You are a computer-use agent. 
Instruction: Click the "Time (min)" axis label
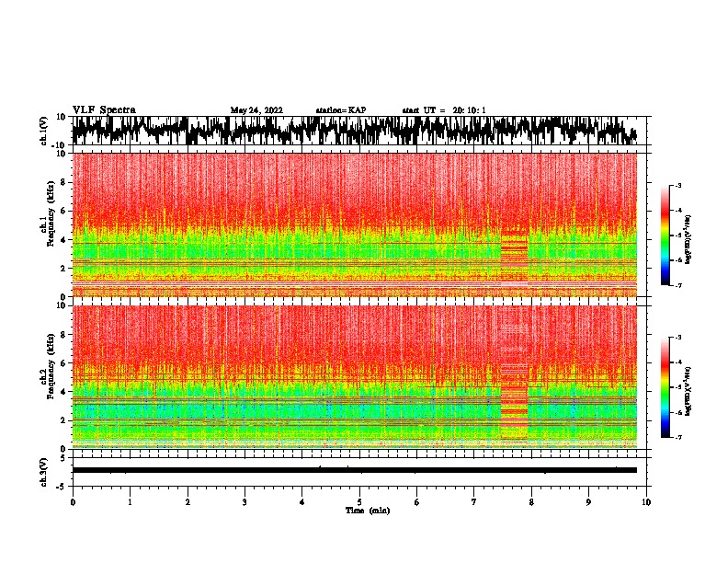368,511
